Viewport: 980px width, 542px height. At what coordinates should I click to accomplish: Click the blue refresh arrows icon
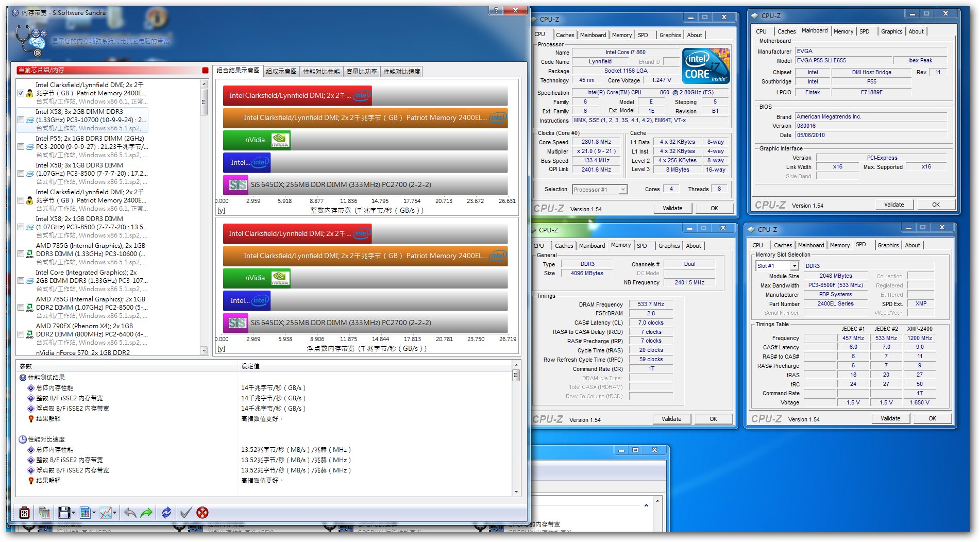pos(166,513)
